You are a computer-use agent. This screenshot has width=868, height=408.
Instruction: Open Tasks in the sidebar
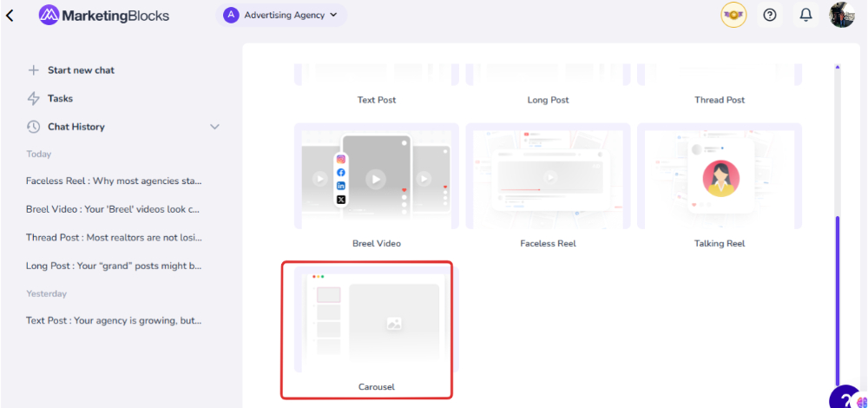(60, 98)
